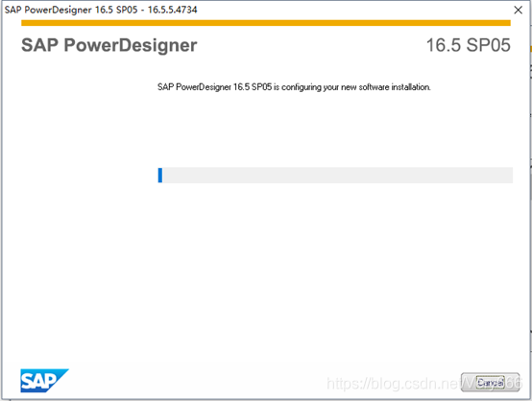Click the installation progress bar

pos(335,176)
